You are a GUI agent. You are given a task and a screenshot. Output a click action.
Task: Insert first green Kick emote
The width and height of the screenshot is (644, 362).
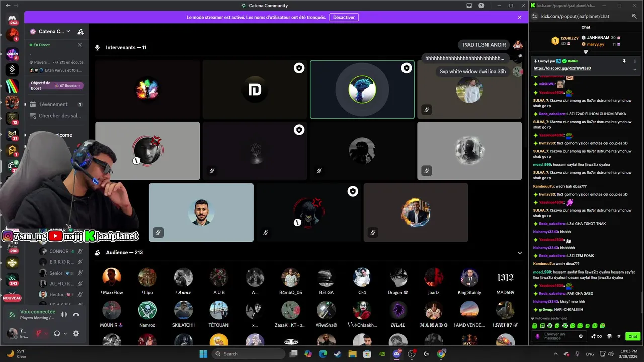(535, 326)
